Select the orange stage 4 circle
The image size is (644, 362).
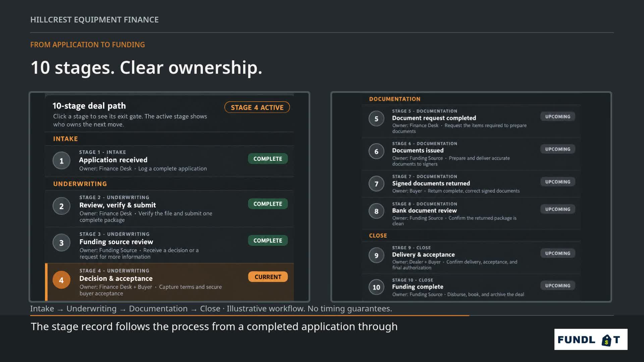(61, 280)
